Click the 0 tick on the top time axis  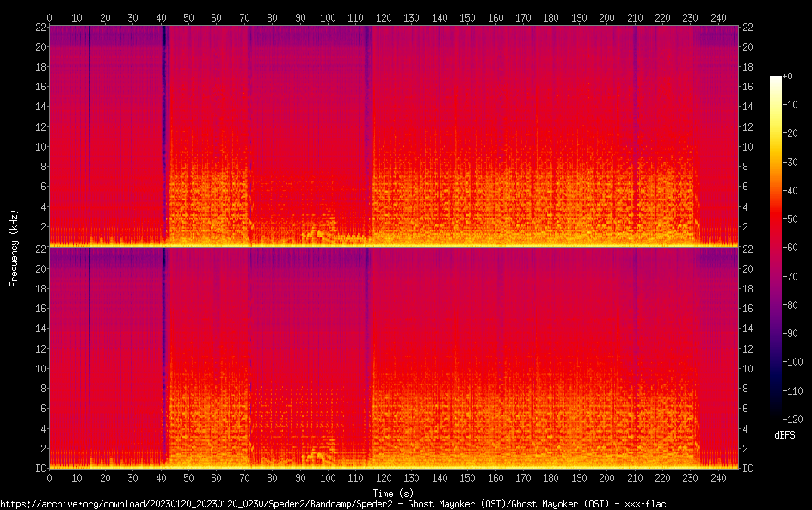pyautogui.click(x=49, y=17)
